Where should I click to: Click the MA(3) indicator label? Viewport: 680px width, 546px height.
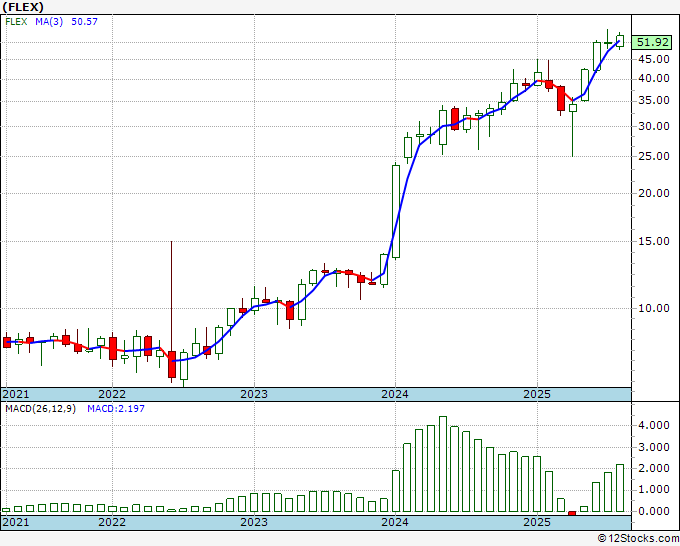pos(49,21)
